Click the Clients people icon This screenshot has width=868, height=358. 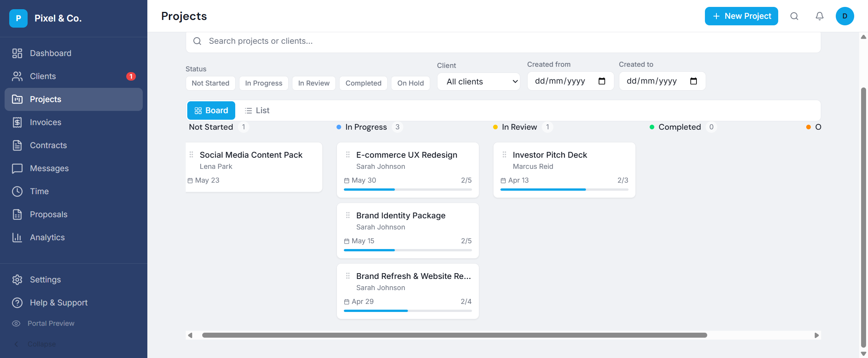click(x=17, y=76)
